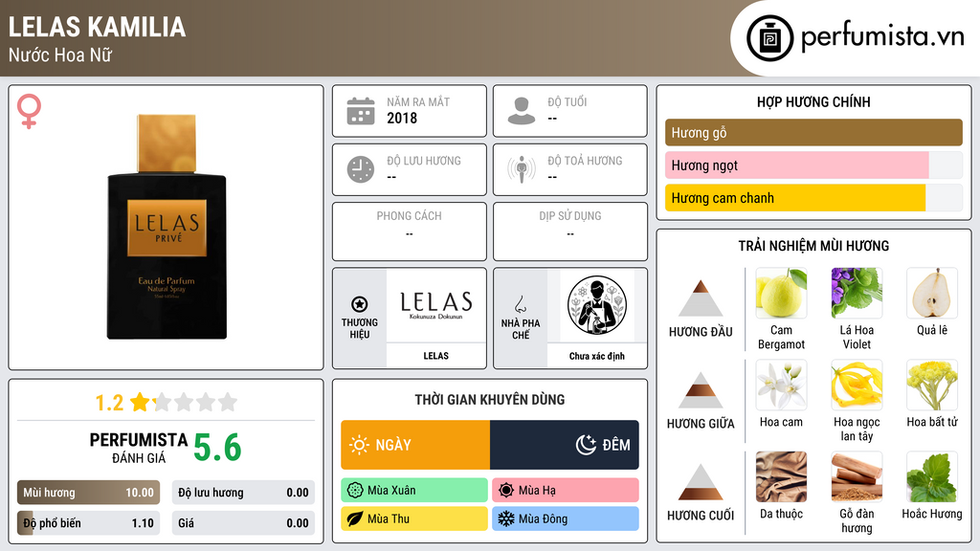Click the Hương cuối pyramid icon
The image size is (980, 551).
[x=701, y=482]
